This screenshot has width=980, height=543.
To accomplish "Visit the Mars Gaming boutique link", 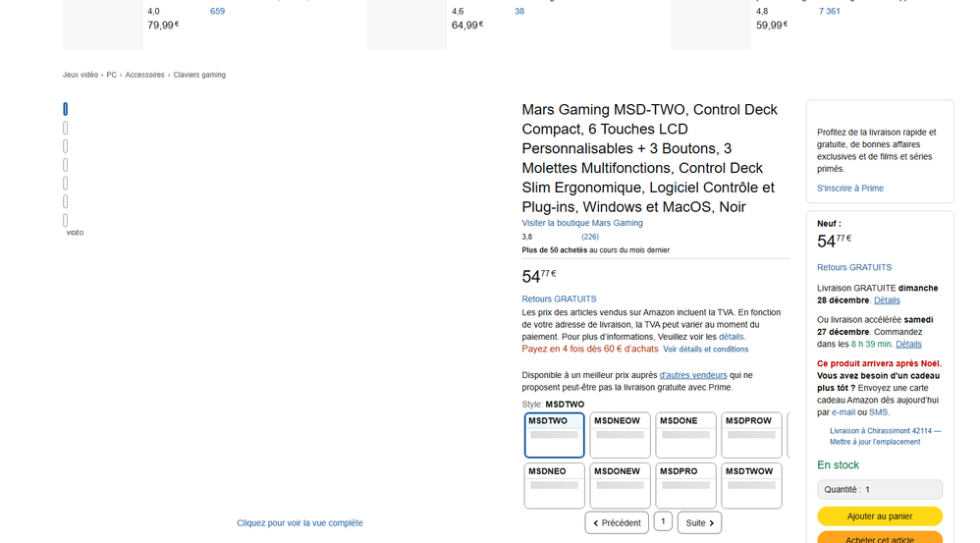I will click(582, 223).
